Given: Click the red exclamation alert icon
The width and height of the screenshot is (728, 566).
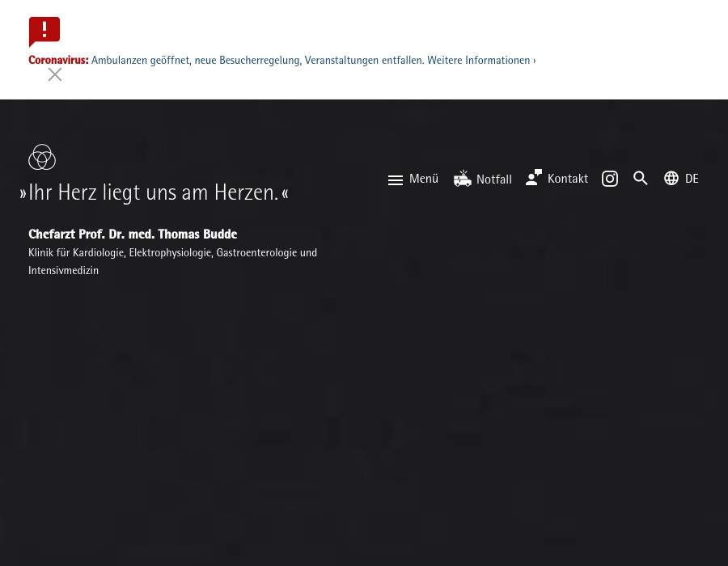Looking at the screenshot, I should click(44, 32).
